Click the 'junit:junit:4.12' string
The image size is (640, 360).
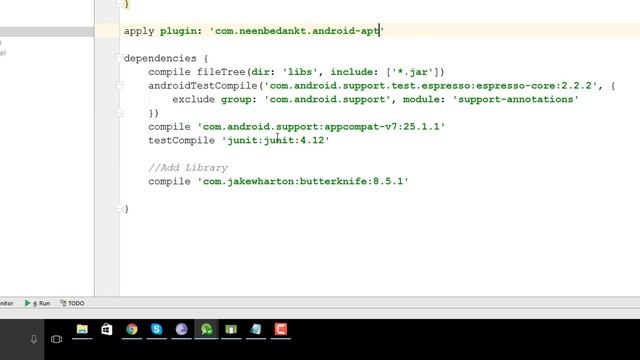[276, 140]
